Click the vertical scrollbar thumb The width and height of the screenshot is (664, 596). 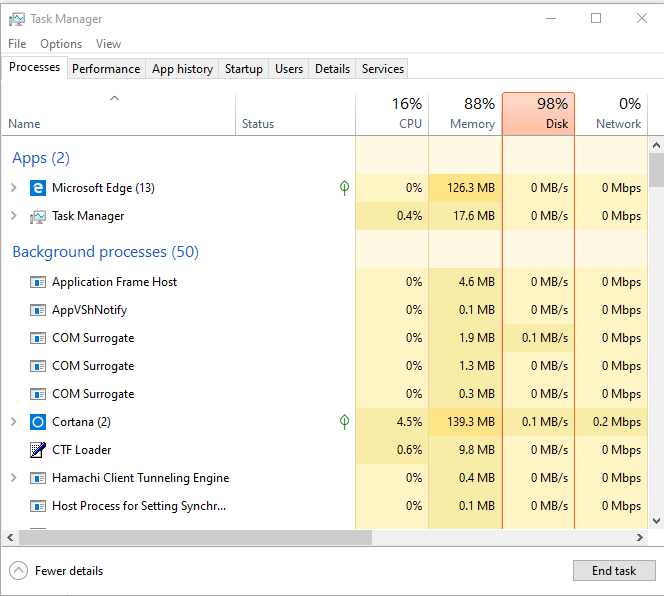point(656,170)
